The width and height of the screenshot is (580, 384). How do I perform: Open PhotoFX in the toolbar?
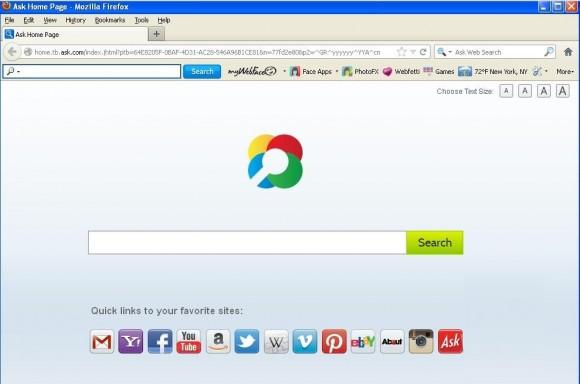[x=360, y=71]
